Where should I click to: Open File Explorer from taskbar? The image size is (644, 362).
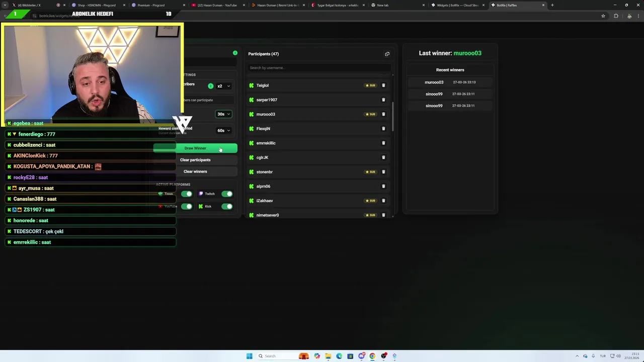tap(328, 356)
